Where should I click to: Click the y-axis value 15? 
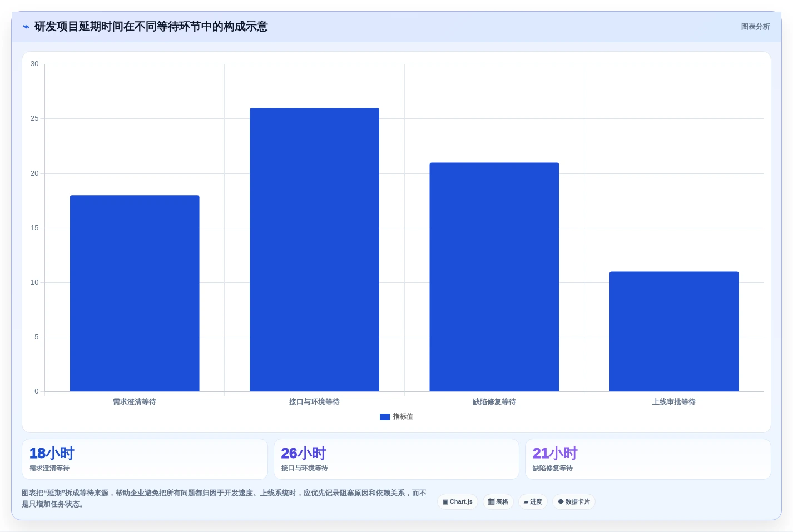34,228
